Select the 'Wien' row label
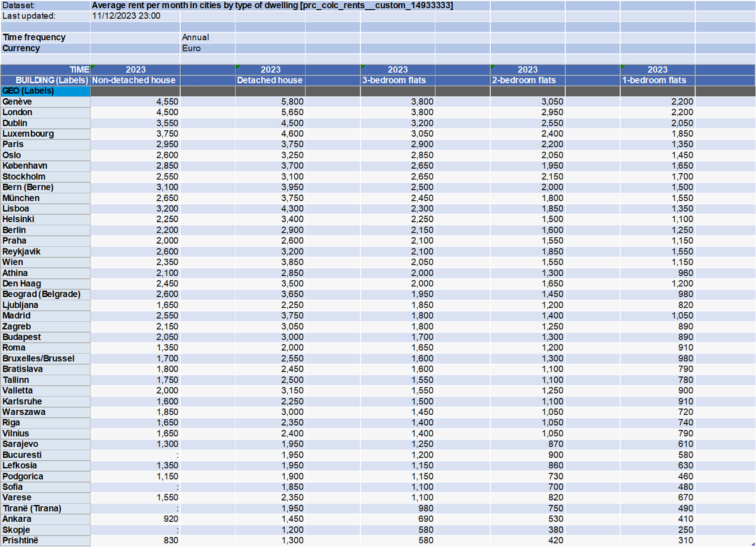 [x=45, y=262]
